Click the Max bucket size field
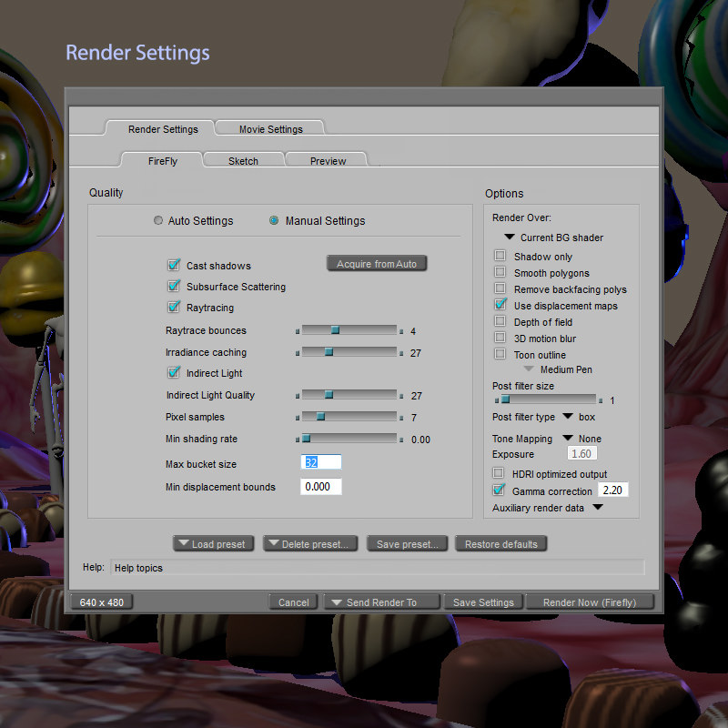The width and height of the screenshot is (728, 728). [x=321, y=462]
